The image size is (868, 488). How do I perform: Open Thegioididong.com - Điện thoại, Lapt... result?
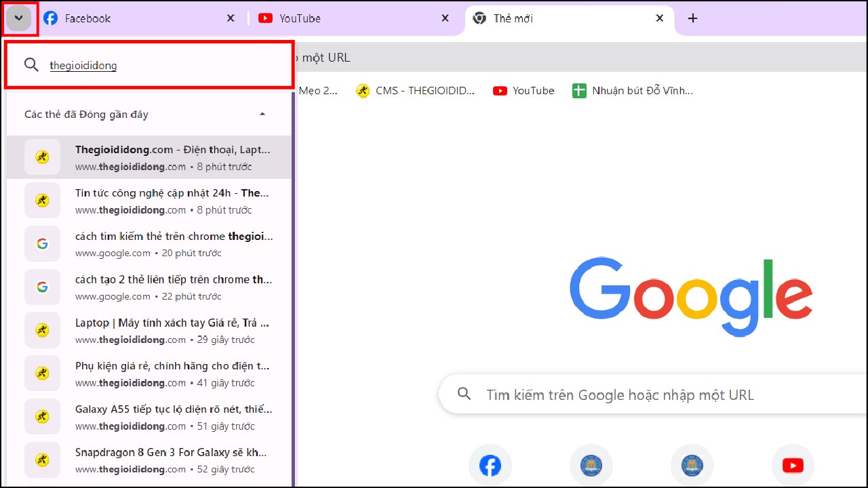point(149,157)
